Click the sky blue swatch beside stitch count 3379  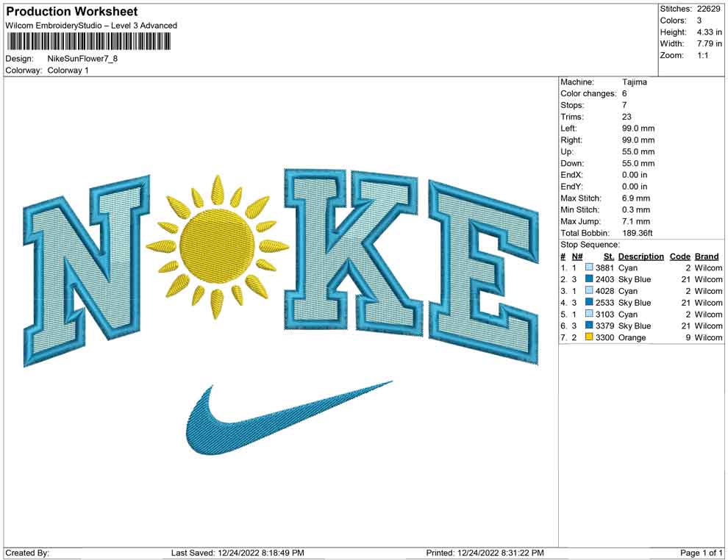tap(589, 326)
